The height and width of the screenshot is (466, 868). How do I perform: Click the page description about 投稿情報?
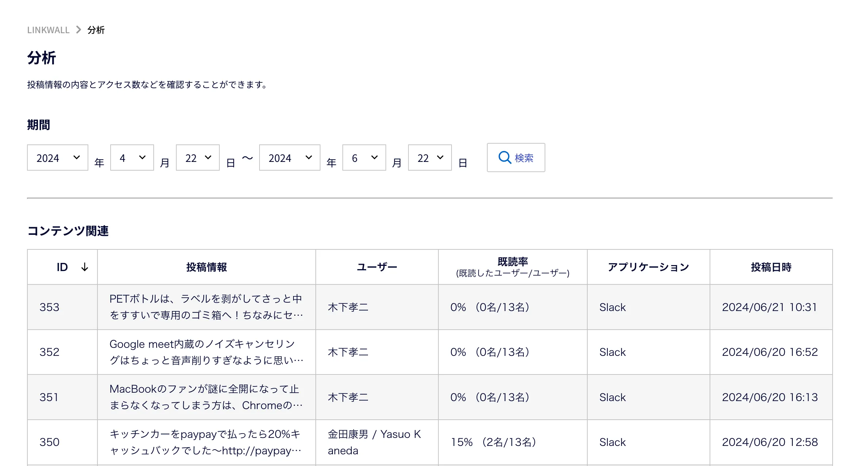[x=148, y=85]
